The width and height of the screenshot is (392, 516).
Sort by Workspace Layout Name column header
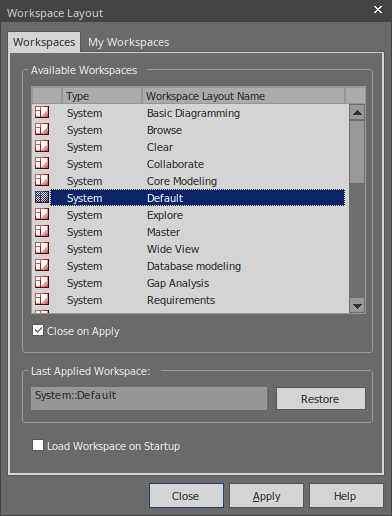pyautogui.click(x=243, y=96)
